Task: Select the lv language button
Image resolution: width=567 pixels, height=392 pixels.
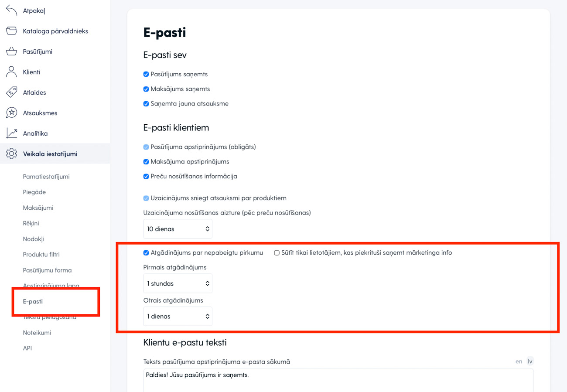Action: 530,361
